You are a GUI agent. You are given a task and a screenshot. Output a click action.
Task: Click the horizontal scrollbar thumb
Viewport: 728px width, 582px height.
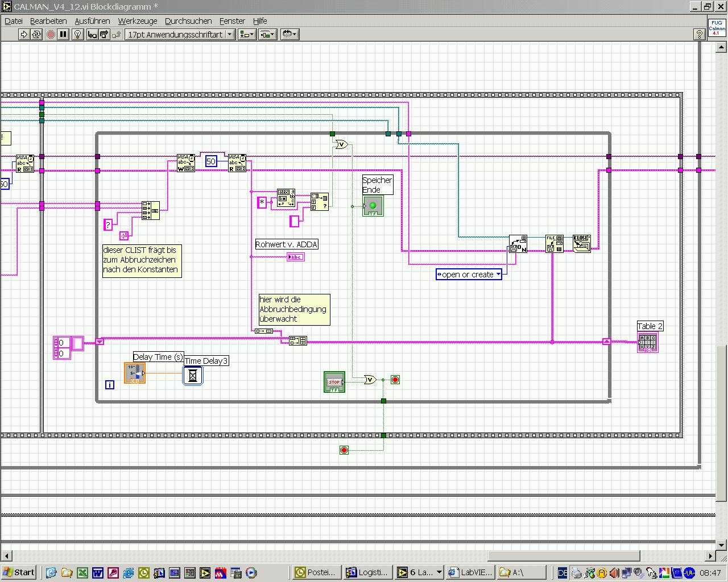pyautogui.click(x=564, y=556)
